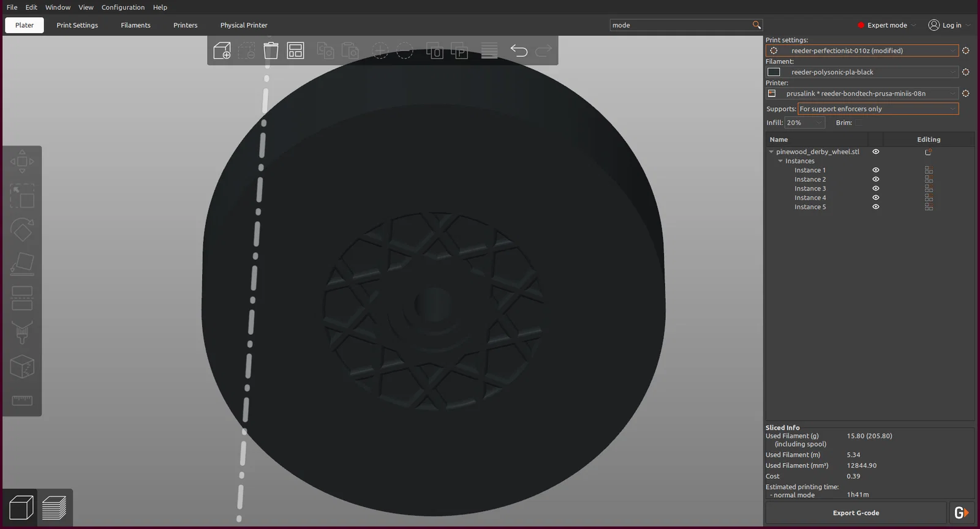
Task: Select the Move tool in left toolbar
Action: click(x=22, y=162)
